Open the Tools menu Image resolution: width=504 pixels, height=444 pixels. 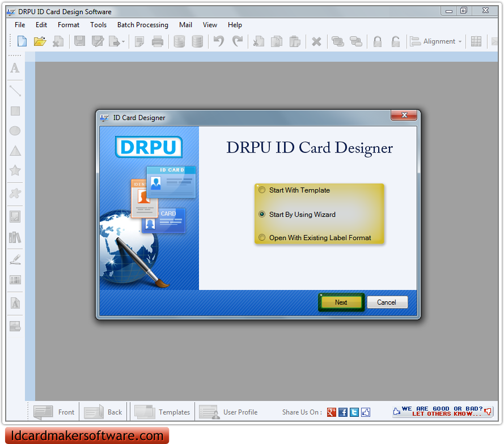tap(98, 25)
